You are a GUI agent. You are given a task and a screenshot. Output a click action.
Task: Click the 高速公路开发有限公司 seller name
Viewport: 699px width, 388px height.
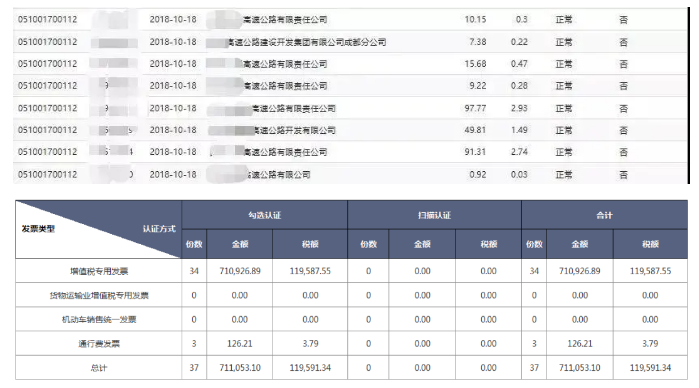(x=294, y=130)
